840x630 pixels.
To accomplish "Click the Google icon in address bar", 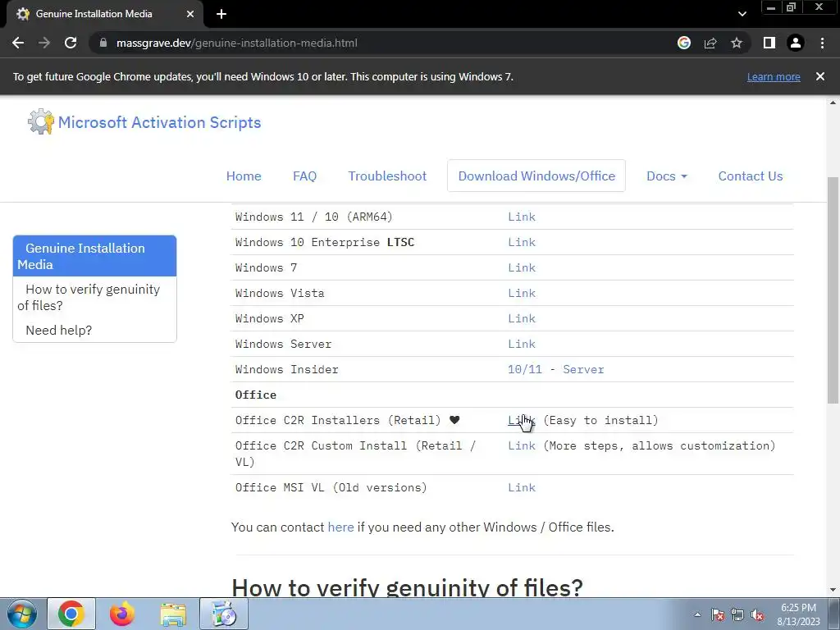I will (684, 43).
